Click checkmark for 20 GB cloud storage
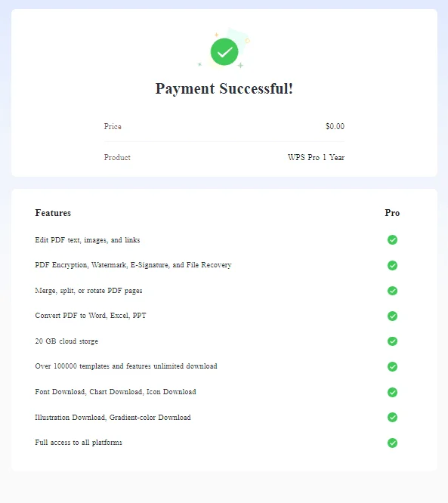 point(392,341)
